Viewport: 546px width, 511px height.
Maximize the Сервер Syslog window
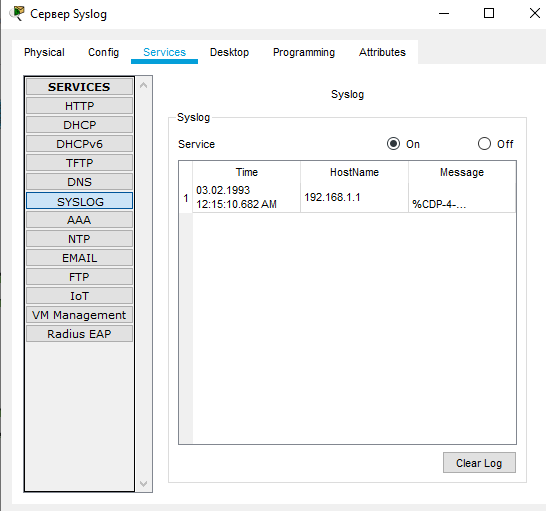(489, 14)
